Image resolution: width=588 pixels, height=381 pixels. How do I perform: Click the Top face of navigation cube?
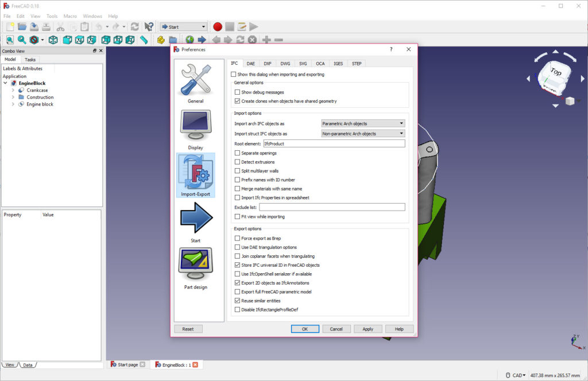(555, 71)
